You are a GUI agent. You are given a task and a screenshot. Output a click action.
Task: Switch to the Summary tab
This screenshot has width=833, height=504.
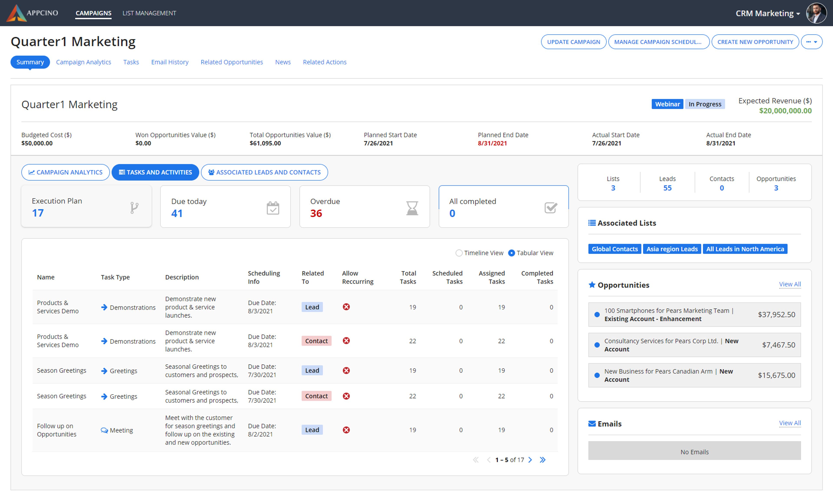(30, 62)
